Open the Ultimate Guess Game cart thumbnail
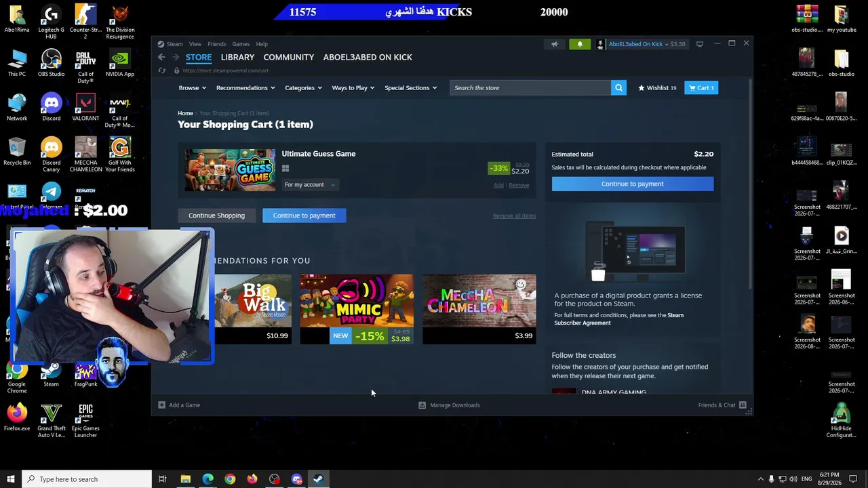The width and height of the screenshot is (868, 488). click(x=230, y=170)
